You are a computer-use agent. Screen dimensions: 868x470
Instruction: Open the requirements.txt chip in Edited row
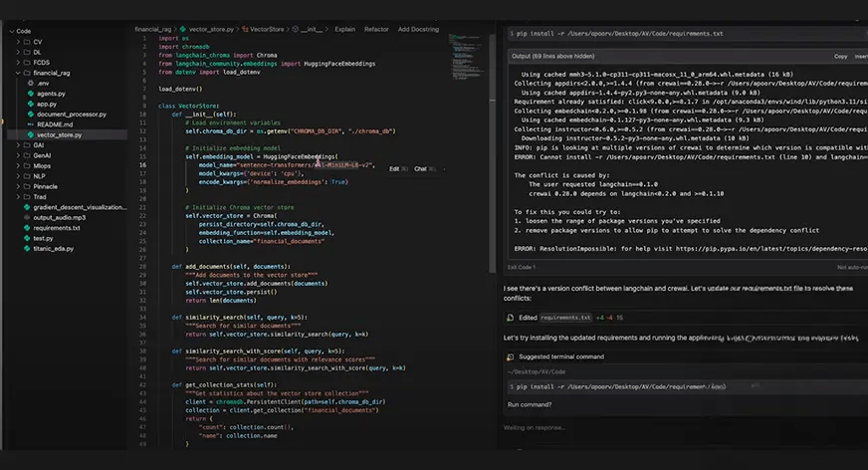coord(565,318)
